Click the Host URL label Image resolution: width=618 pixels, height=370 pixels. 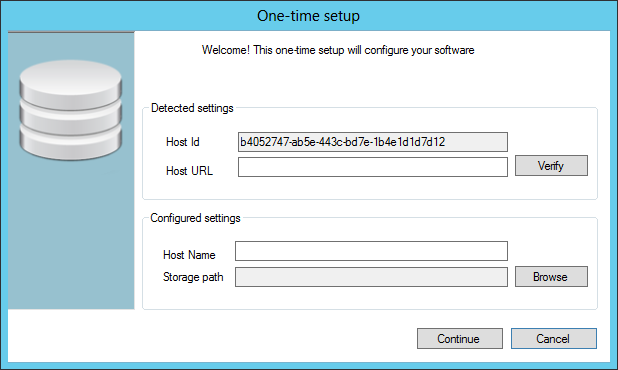pos(189,171)
